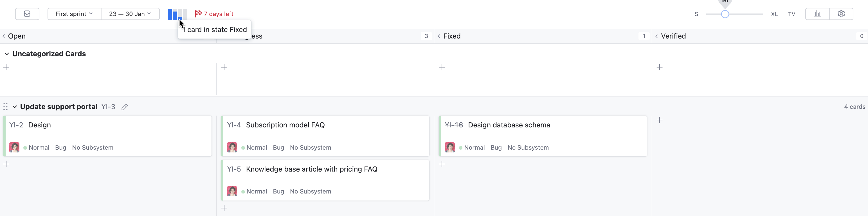Collapse the Uncategorized Cards swimlane
The image size is (868, 216).
tap(7, 54)
